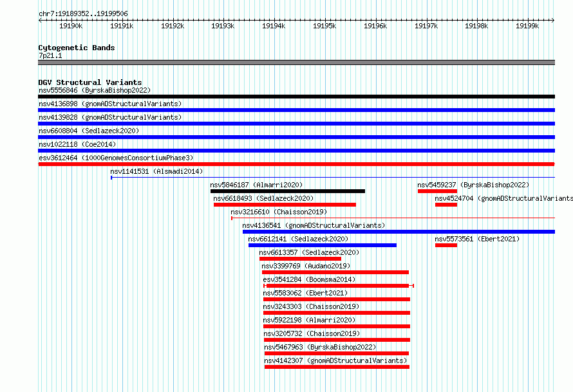573x392 pixels.
Task: Click the 19192k ruler tick label
Action: click(173, 26)
